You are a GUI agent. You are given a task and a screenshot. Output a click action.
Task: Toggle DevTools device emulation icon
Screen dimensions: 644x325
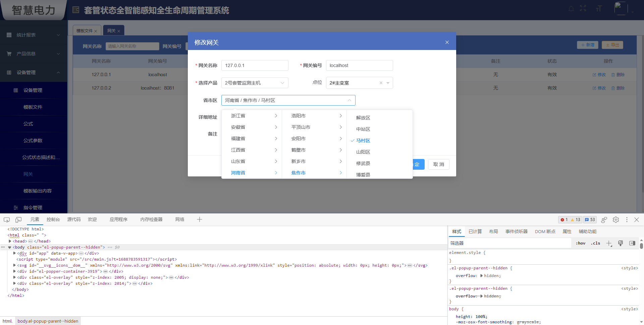pos(18,220)
